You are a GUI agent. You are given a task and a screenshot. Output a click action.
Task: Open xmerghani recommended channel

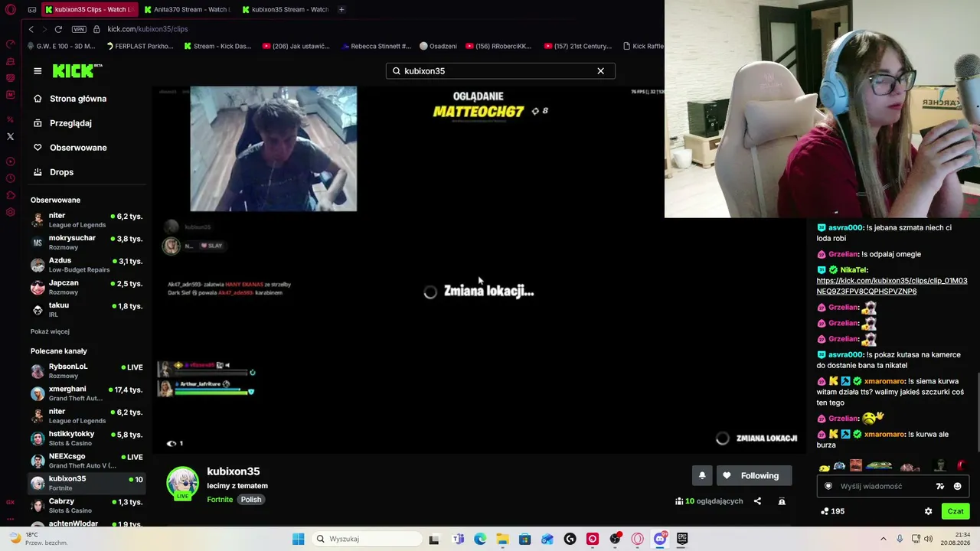pyautogui.click(x=87, y=393)
